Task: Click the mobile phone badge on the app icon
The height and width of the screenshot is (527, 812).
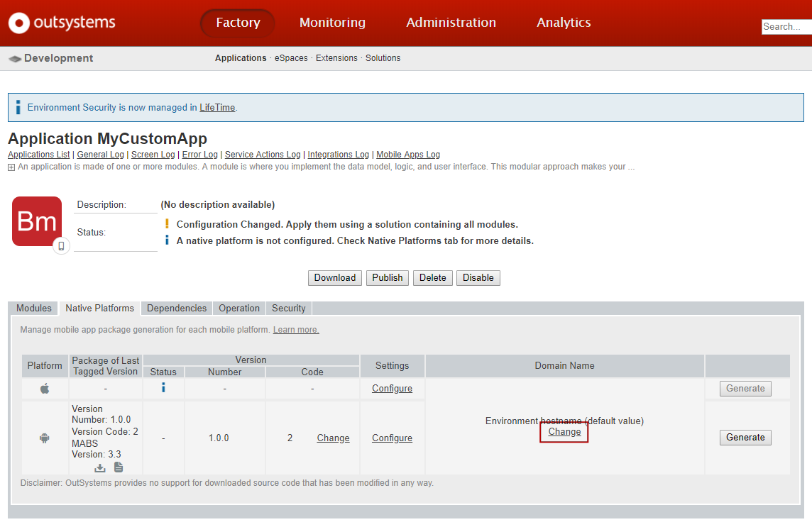Action: point(60,245)
